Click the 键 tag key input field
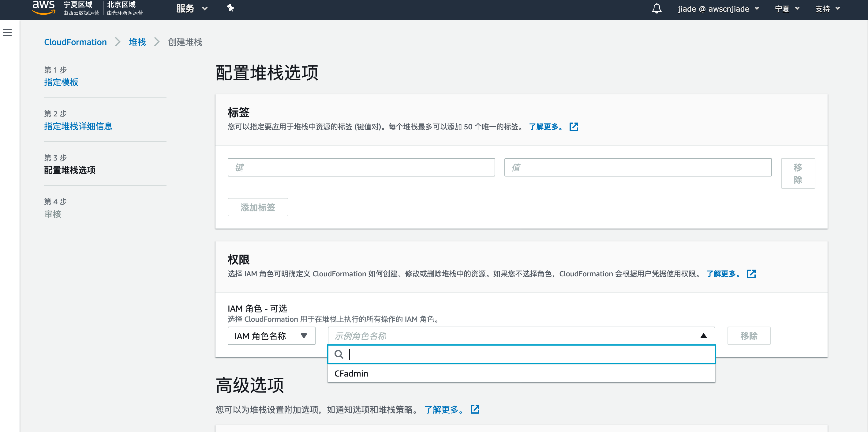Screen dimensions: 868x432 tap(361, 167)
